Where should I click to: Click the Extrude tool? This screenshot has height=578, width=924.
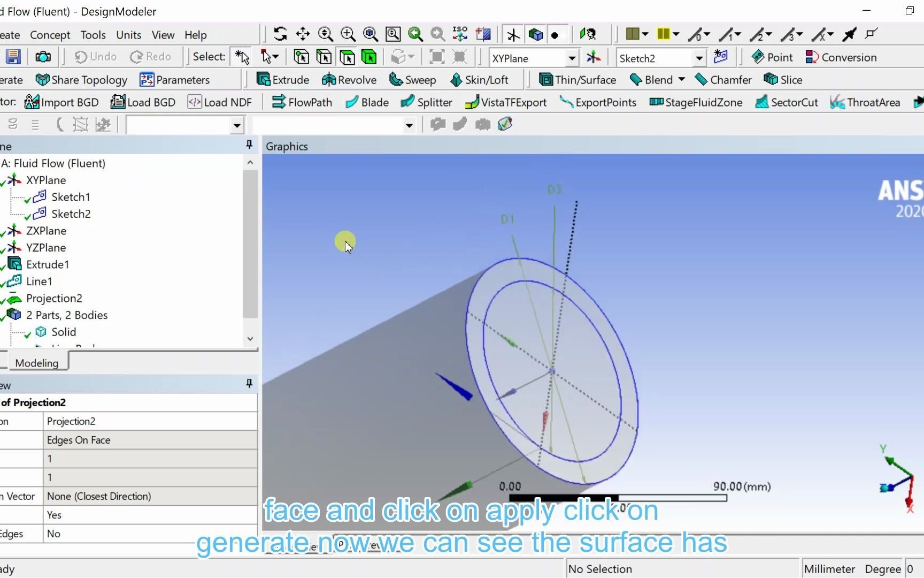[283, 80]
